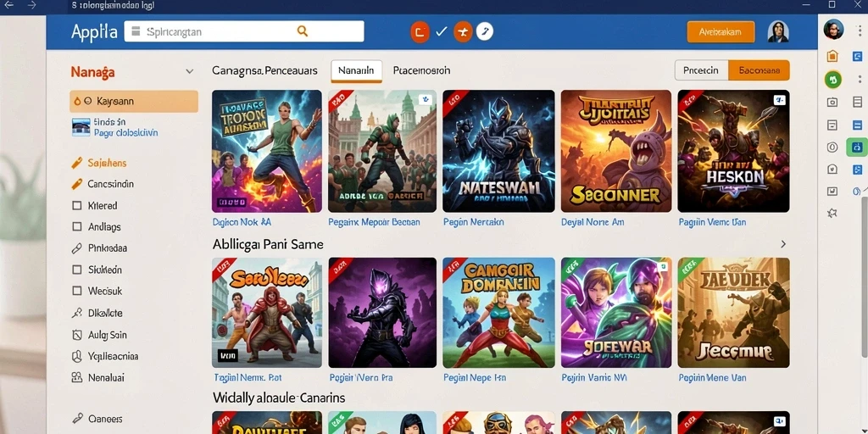Select the Pncetcin toggle button
The width and height of the screenshot is (868, 434).
click(x=701, y=70)
